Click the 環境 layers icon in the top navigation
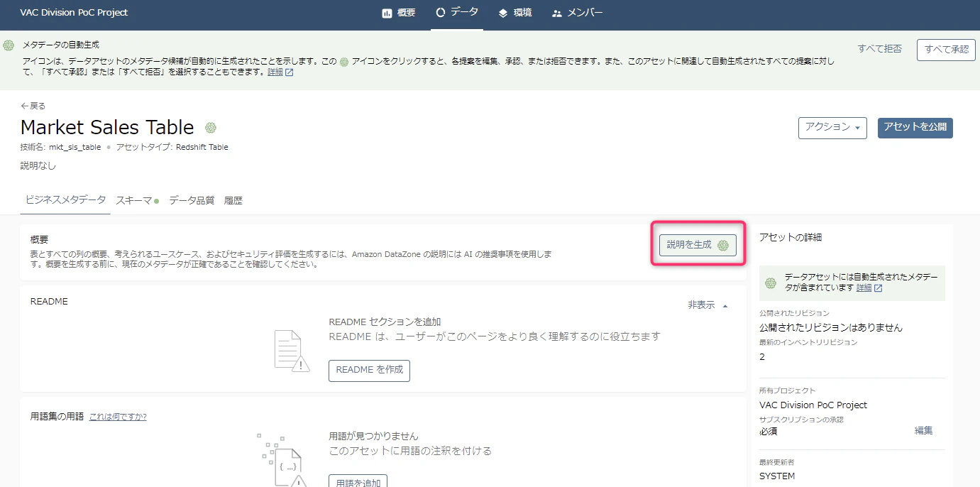The height and width of the screenshot is (487, 980). point(503,13)
